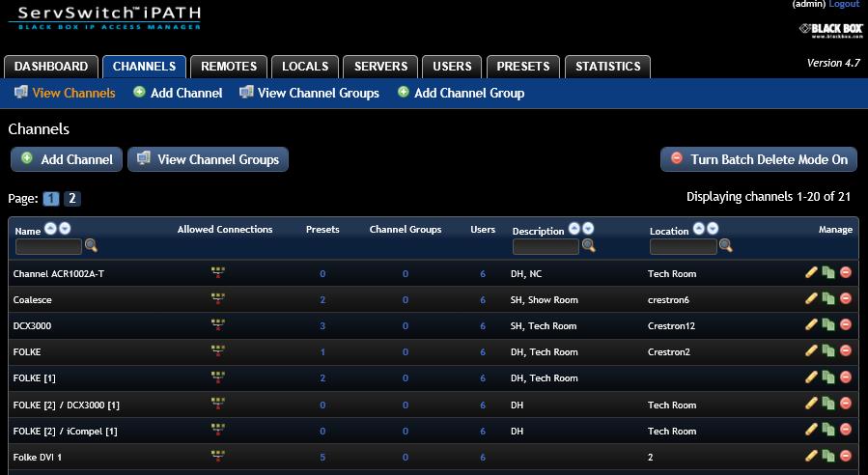
Task: Clone the Folke DVI 1 channel
Action: coord(828,456)
